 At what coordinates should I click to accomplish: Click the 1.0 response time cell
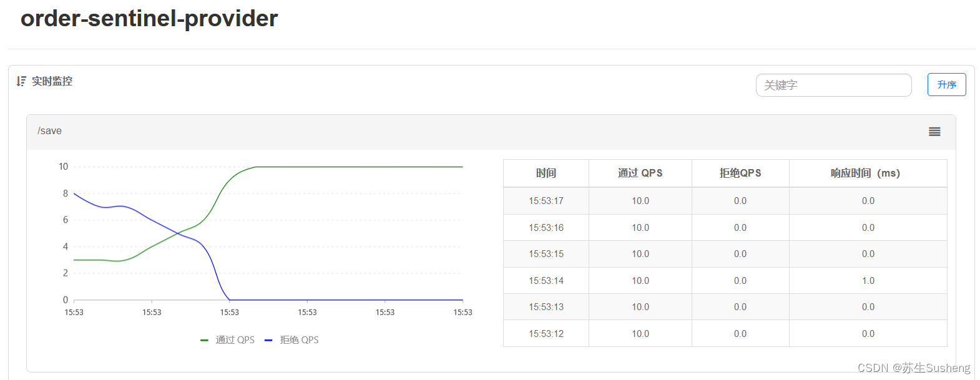click(x=868, y=281)
